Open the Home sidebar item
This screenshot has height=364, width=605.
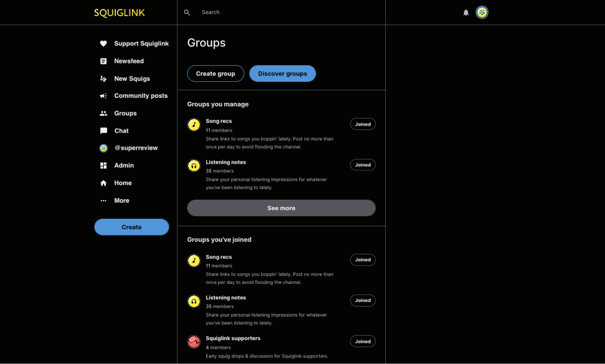click(x=123, y=183)
